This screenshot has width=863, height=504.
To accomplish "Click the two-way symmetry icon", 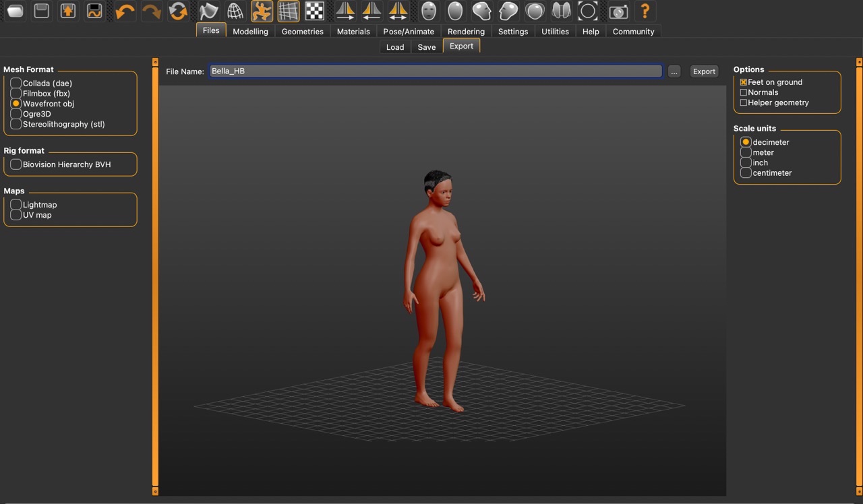I will coord(398,11).
